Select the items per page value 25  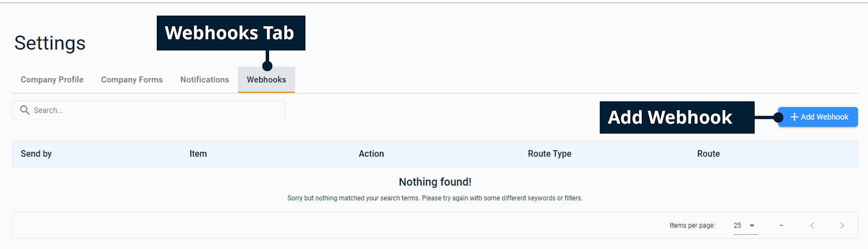738,226
